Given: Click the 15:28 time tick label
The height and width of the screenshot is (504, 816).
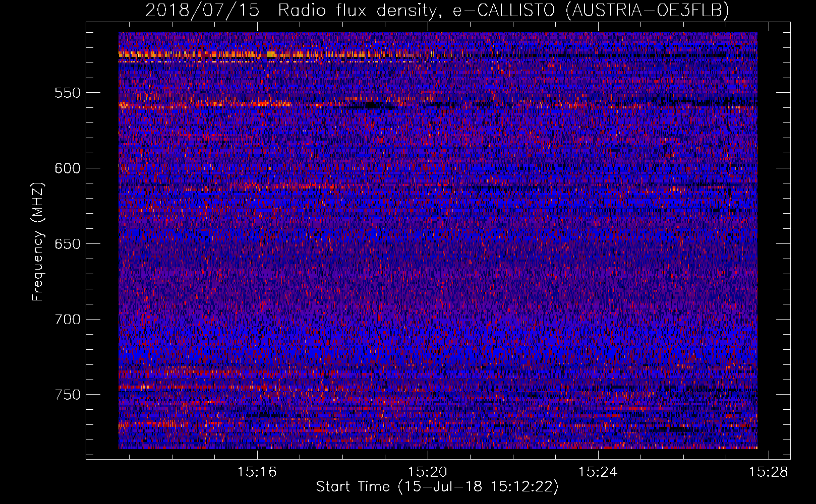Looking at the screenshot, I should tap(769, 472).
